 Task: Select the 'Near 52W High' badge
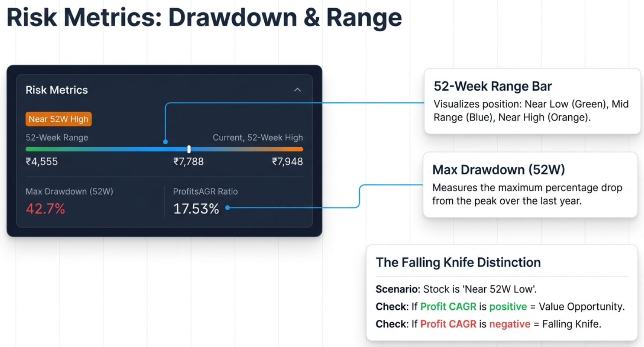point(58,119)
